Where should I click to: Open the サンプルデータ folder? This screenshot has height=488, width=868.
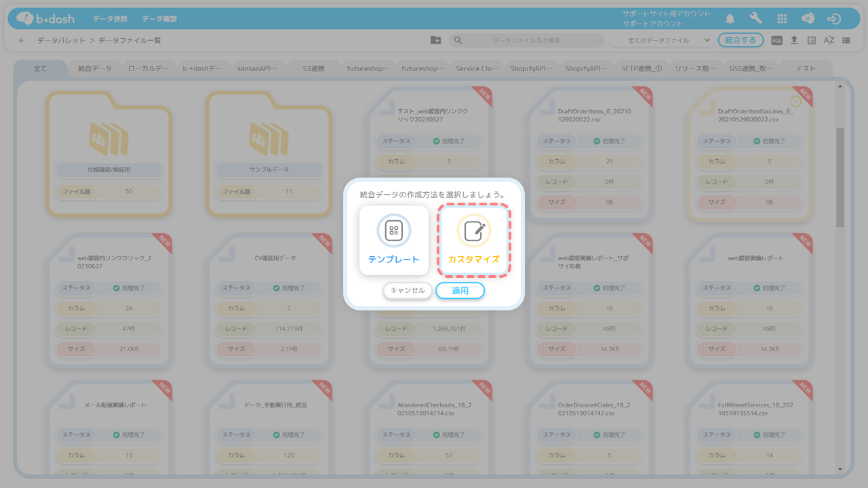coord(269,154)
